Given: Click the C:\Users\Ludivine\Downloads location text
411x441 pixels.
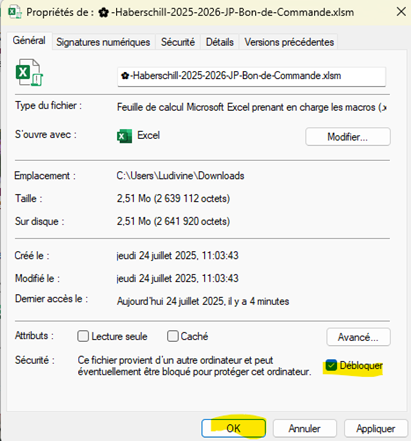Looking at the screenshot, I should pyautogui.click(x=180, y=176).
